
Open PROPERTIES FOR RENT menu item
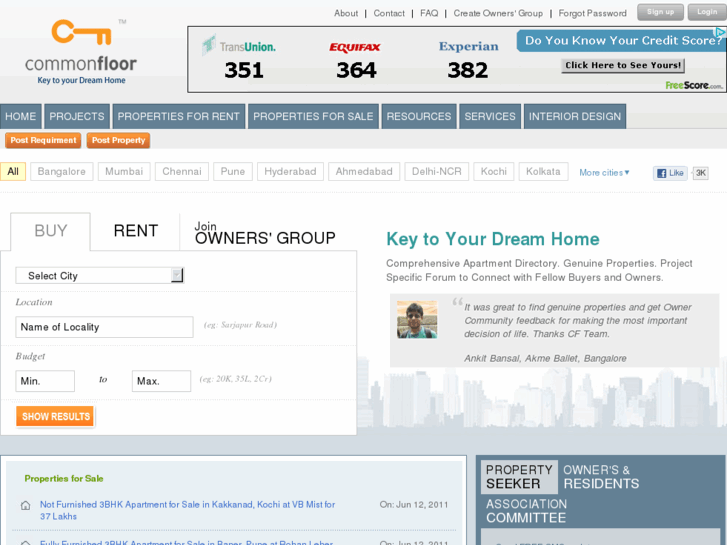[x=179, y=116]
